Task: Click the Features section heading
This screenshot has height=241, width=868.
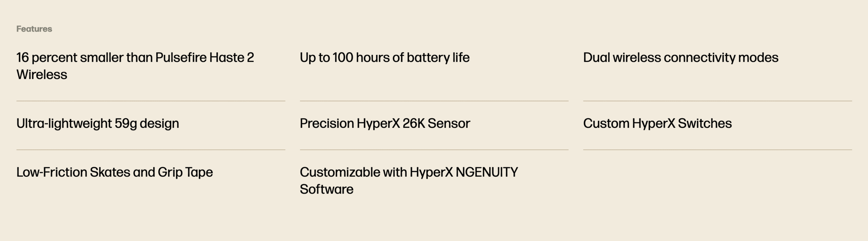Action: click(34, 29)
